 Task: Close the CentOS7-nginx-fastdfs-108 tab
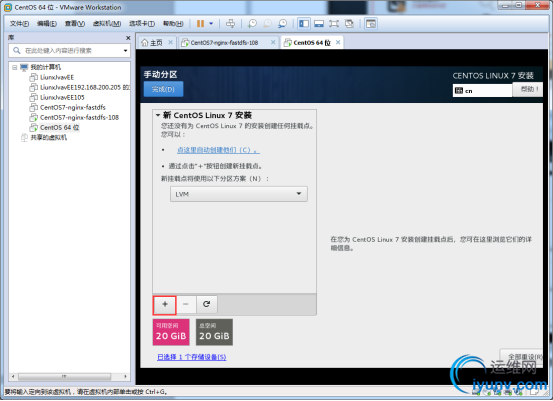273,42
